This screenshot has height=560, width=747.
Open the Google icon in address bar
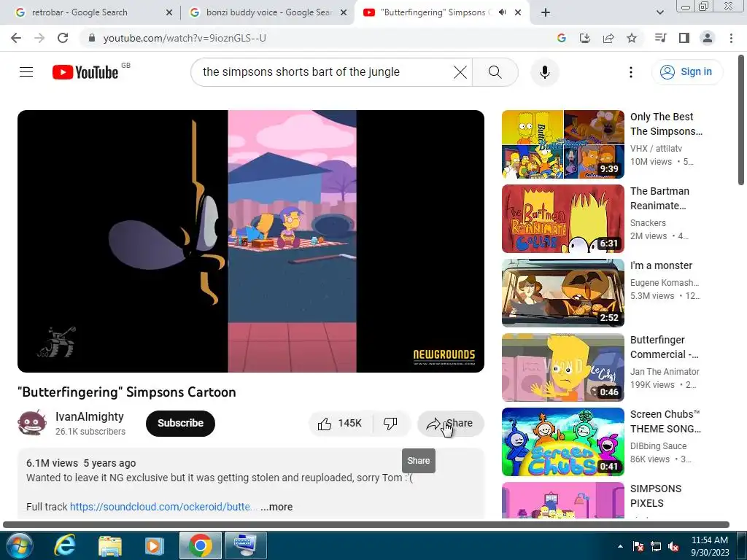tap(562, 38)
